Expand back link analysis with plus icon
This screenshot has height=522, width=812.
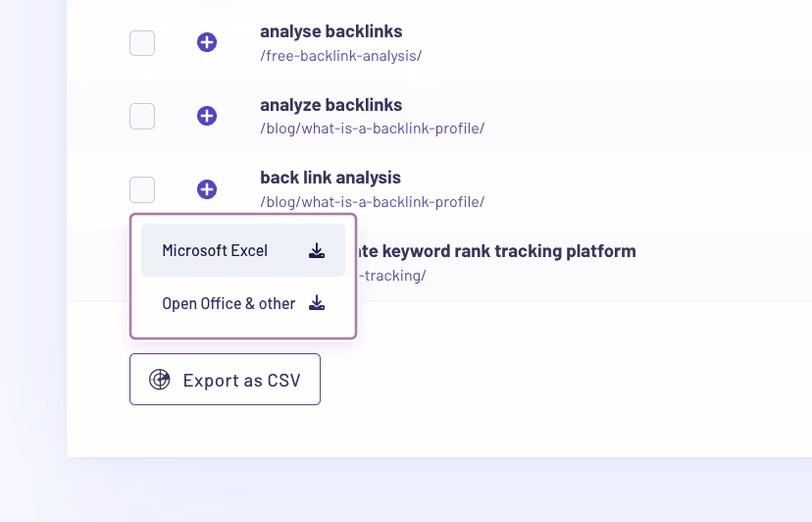click(207, 189)
